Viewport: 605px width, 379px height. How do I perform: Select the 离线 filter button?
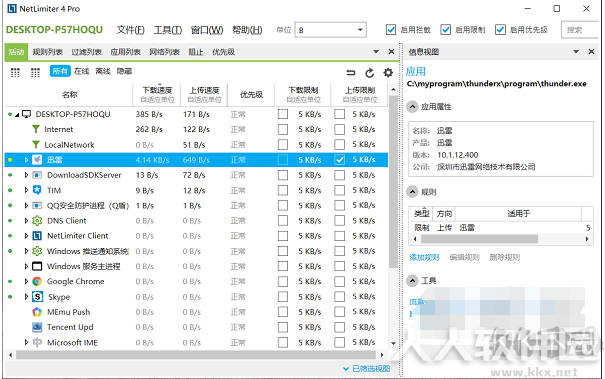tap(103, 71)
